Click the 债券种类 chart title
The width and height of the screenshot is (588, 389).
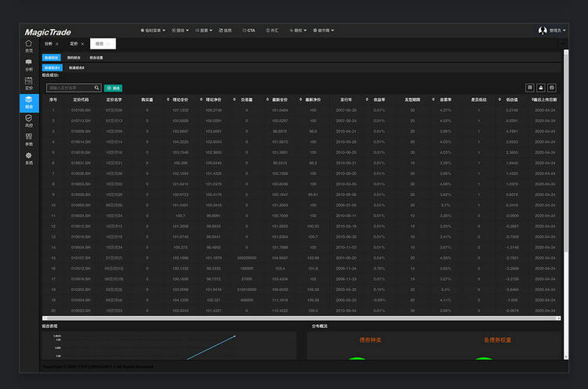[370, 340]
